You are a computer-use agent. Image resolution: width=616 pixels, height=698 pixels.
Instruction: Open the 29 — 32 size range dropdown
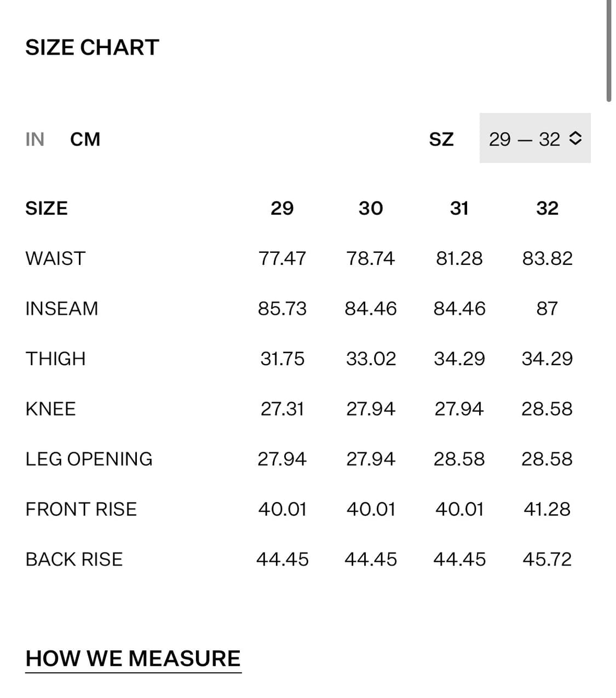coord(535,138)
